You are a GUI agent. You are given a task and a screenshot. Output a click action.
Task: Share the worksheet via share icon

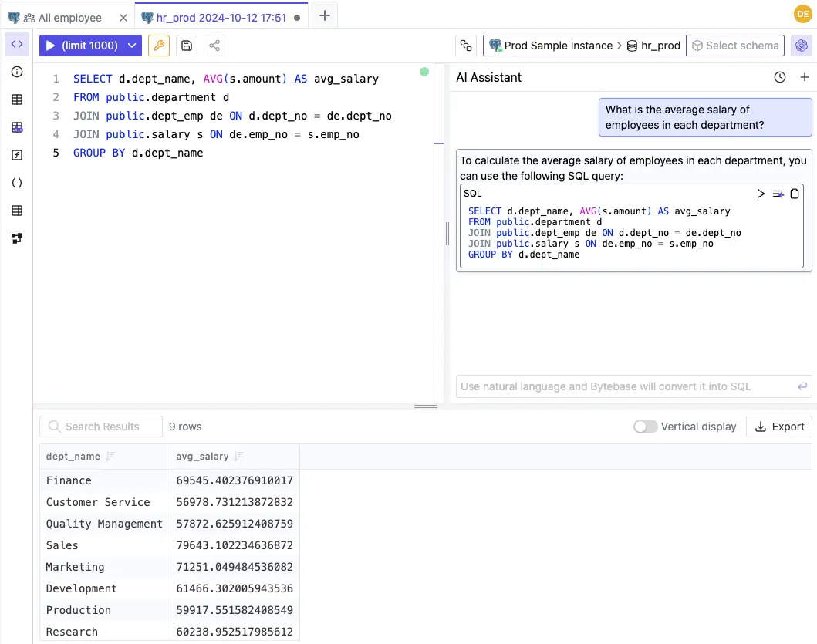coord(214,46)
